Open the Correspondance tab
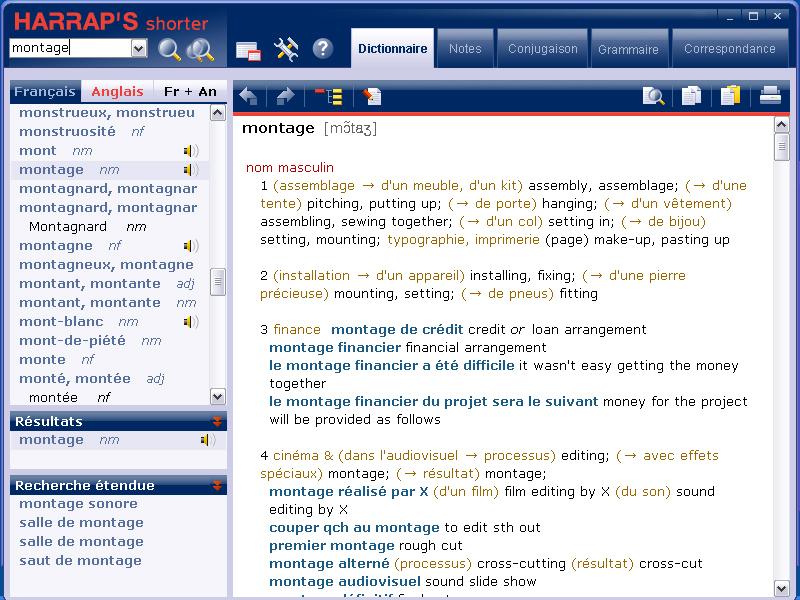The width and height of the screenshot is (800, 600). coord(730,48)
